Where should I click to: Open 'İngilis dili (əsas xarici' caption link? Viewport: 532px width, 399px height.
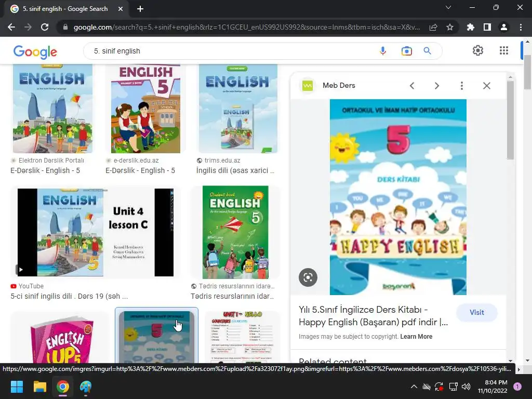pos(235,170)
